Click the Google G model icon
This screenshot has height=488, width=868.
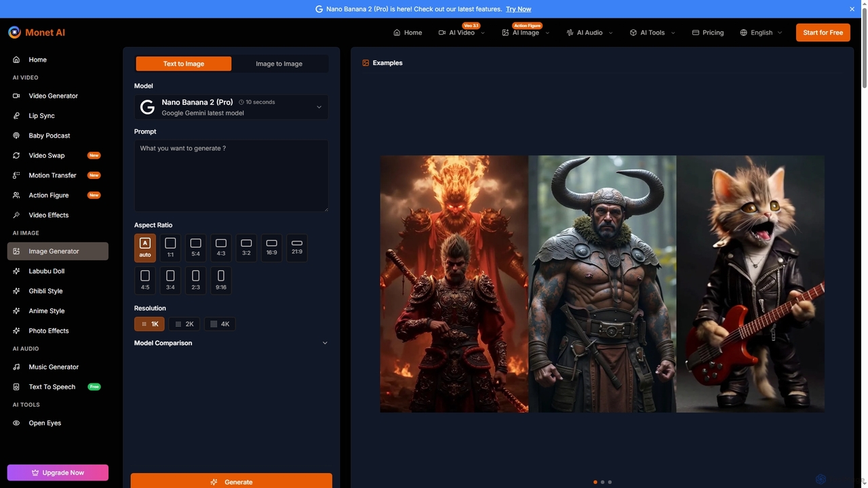[x=147, y=107]
